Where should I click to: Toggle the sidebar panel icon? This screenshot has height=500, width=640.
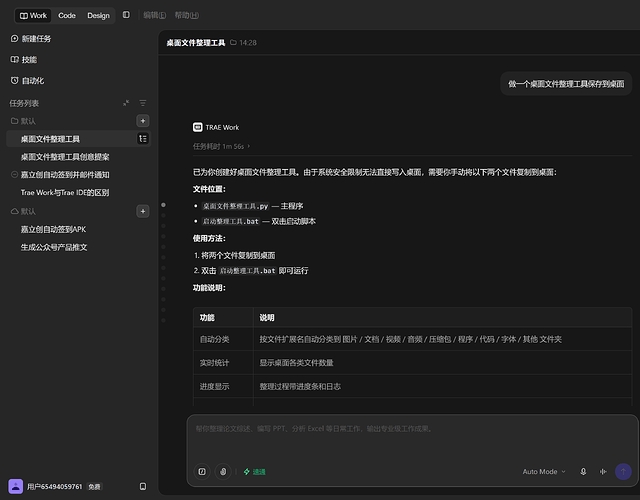[x=126, y=15]
